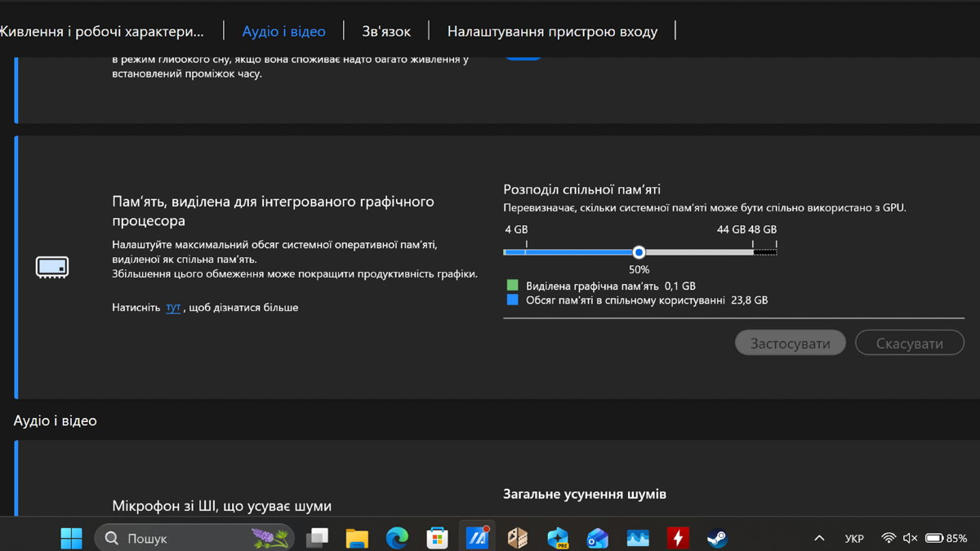Open the Налаштування пристрою входу tab
Screen dimensions: 980x551
[x=552, y=31]
